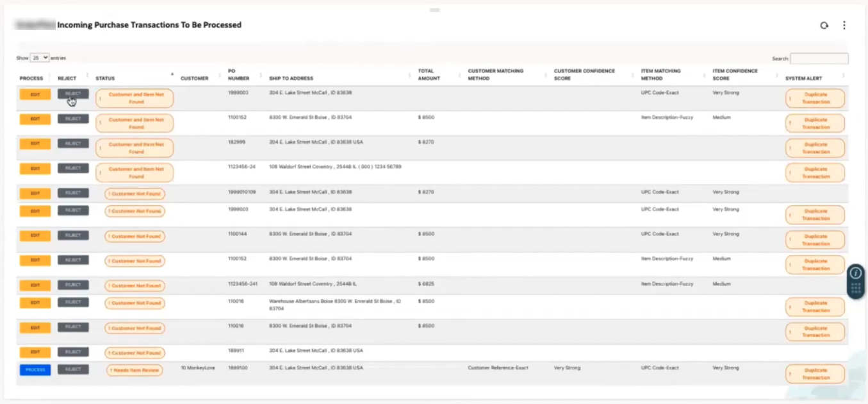Edit the PO 1999010109 transaction

pos(35,194)
